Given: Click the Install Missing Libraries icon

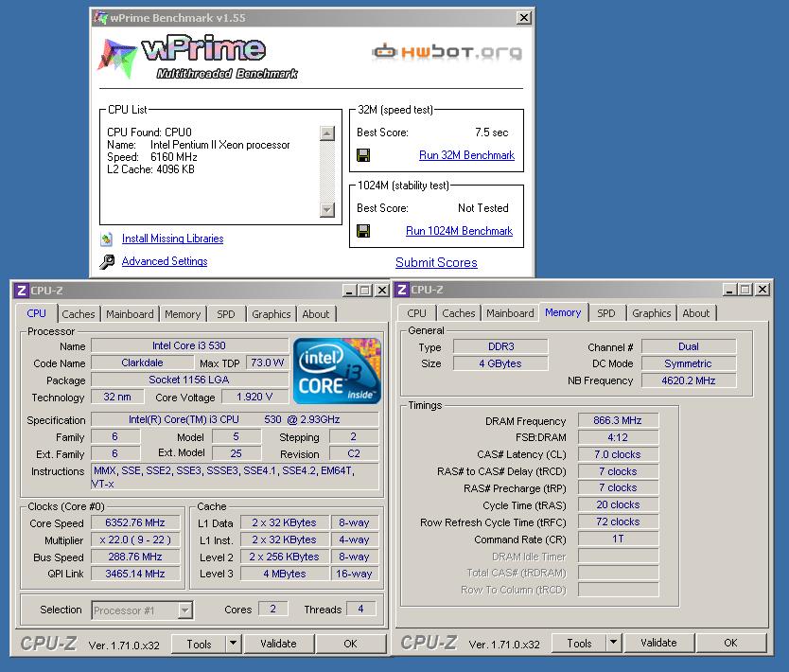Looking at the screenshot, I should 106,239.
